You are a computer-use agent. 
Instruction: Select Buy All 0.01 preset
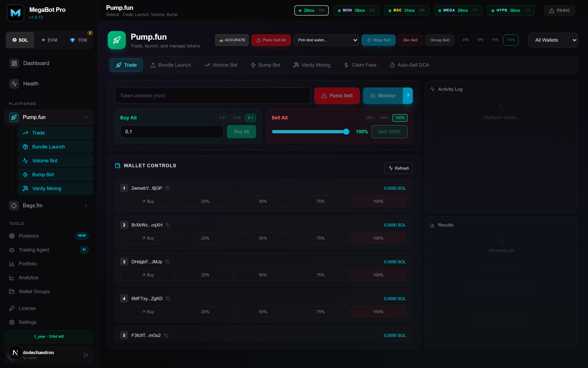[x=222, y=118]
